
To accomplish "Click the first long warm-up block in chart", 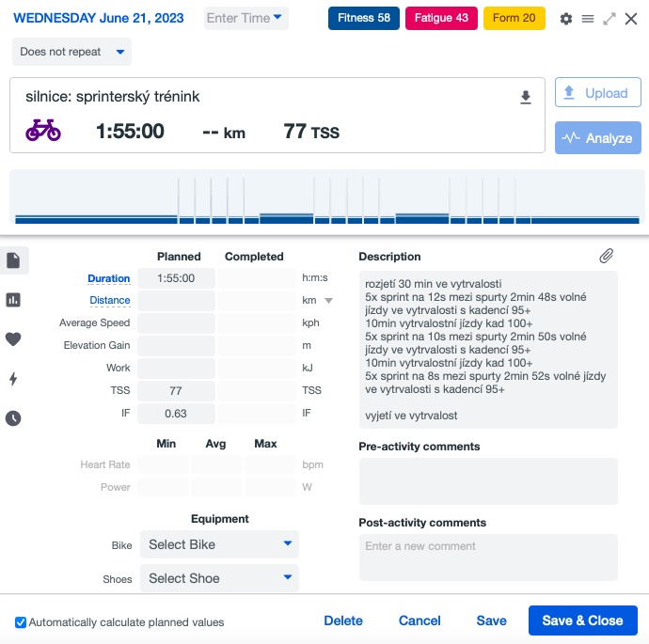I will pyautogui.click(x=96, y=219).
